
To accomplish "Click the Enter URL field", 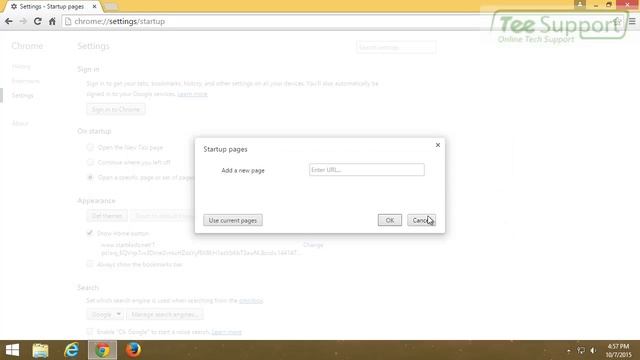I will [x=367, y=170].
